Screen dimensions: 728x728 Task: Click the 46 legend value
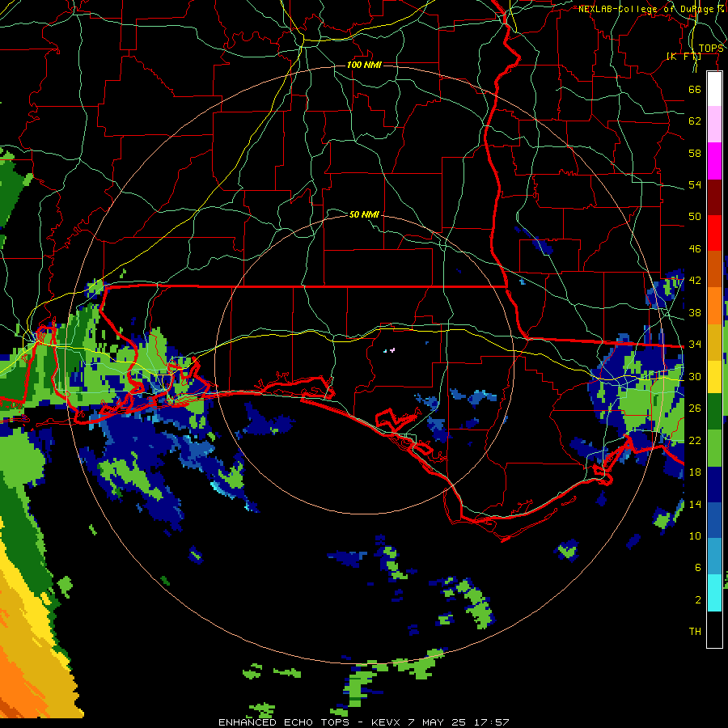(x=695, y=249)
